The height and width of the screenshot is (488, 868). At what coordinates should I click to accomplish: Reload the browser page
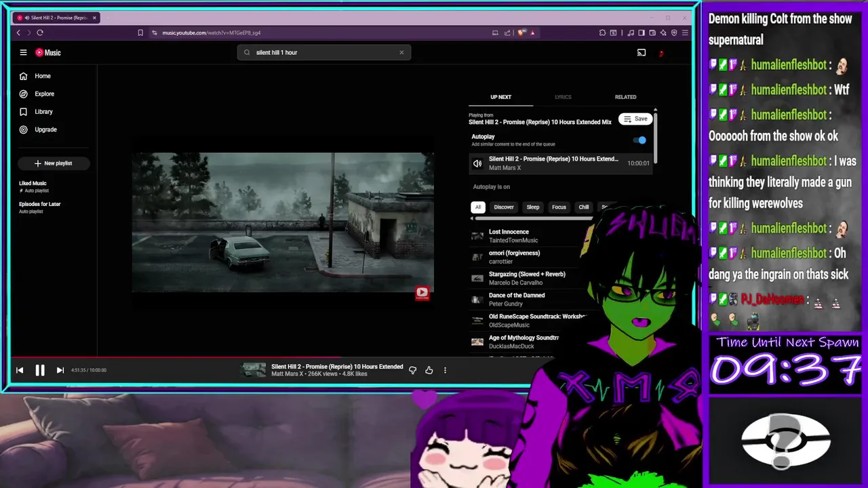[x=40, y=33]
